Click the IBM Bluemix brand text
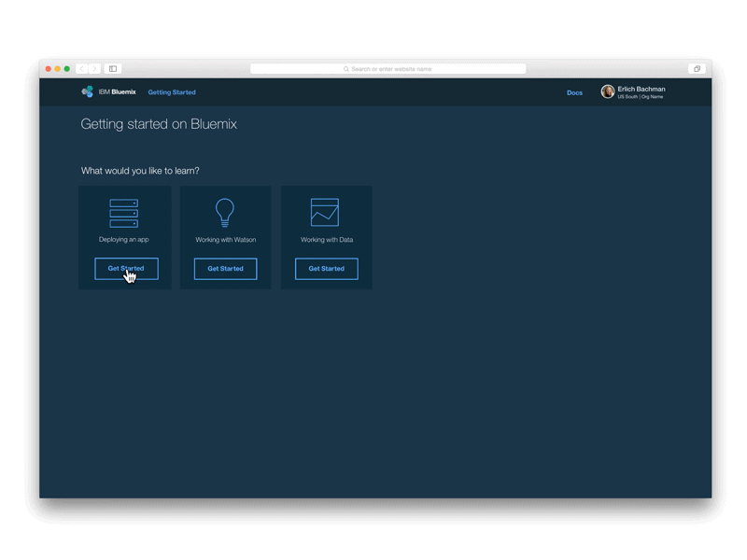The image size is (747, 560). click(118, 91)
